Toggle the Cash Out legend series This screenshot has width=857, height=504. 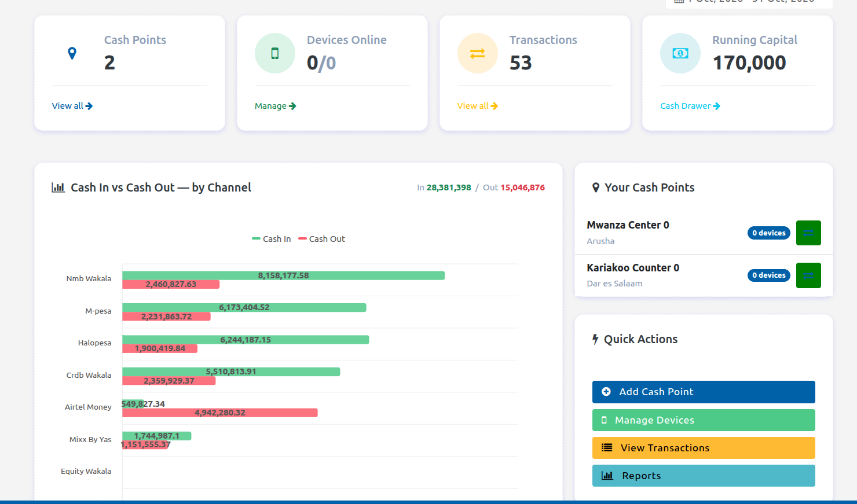[321, 239]
